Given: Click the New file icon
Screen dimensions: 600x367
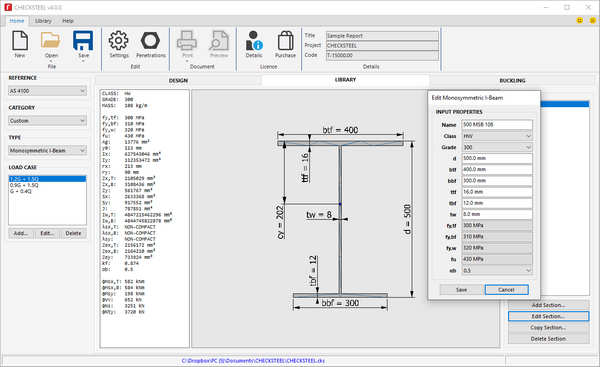Looking at the screenshot, I should click(20, 41).
